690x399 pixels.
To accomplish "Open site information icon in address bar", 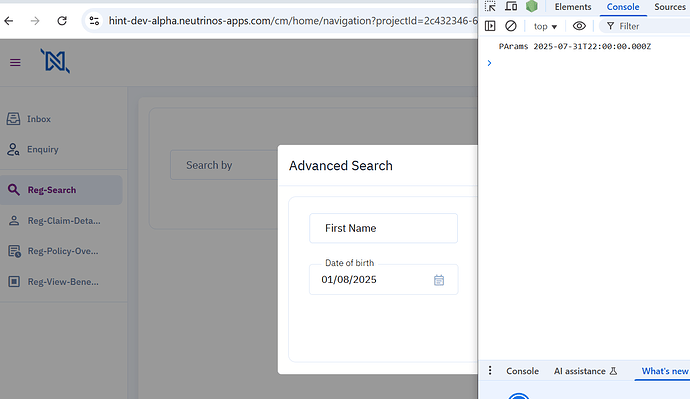I will [x=94, y=21].
